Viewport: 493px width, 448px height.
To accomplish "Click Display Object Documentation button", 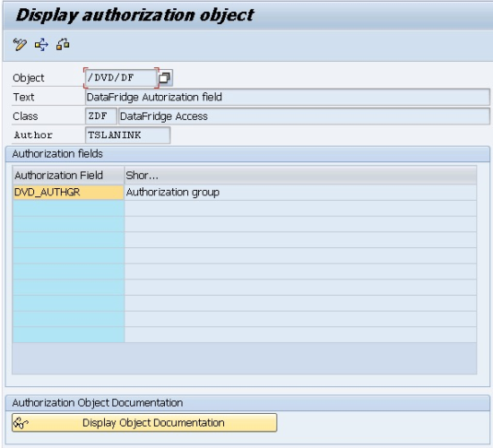I will [x=144, y=423].
